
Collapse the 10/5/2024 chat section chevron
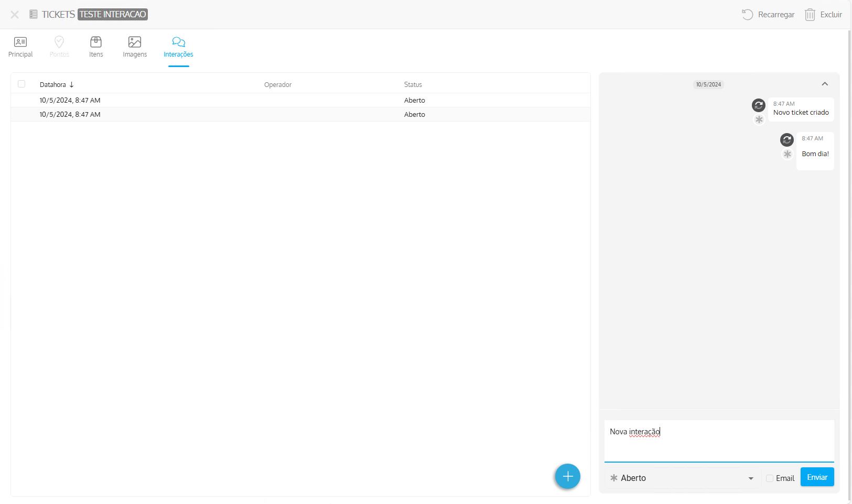(825, 84)
